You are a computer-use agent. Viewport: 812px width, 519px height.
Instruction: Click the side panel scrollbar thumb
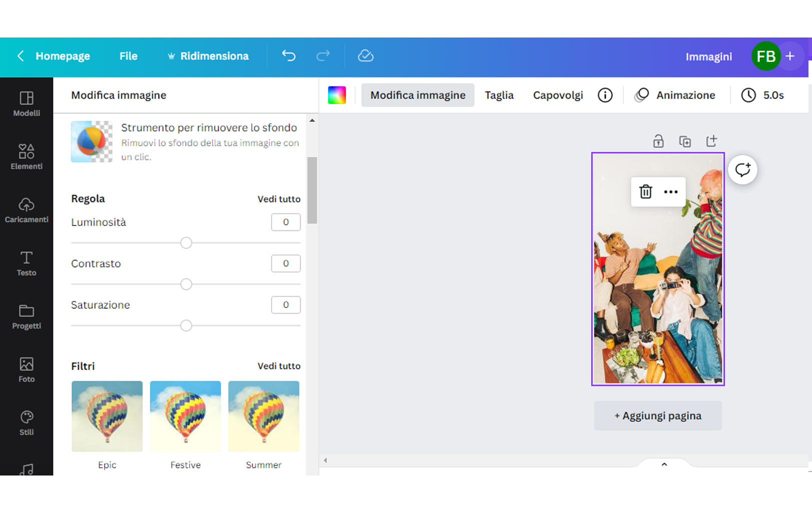point(312,190)
